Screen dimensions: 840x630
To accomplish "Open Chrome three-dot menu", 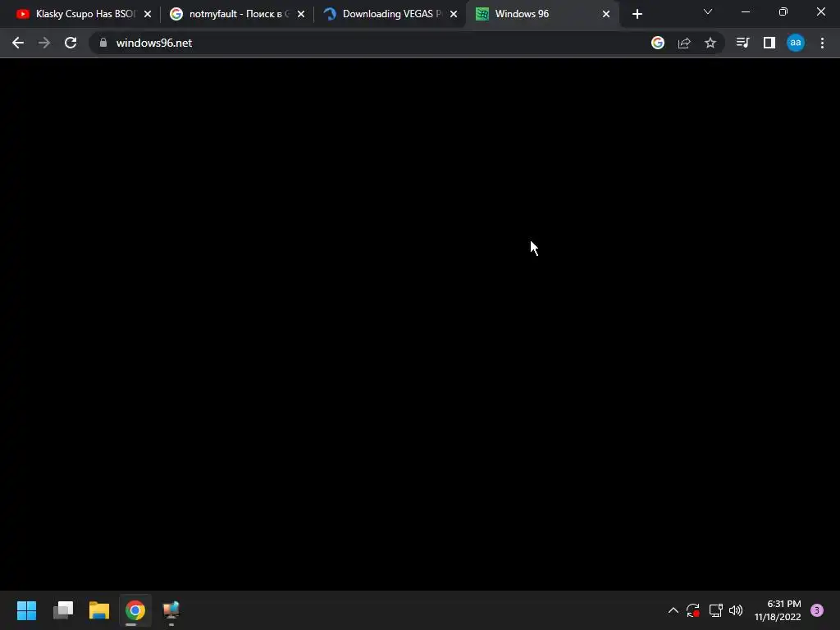I will 822,43.
